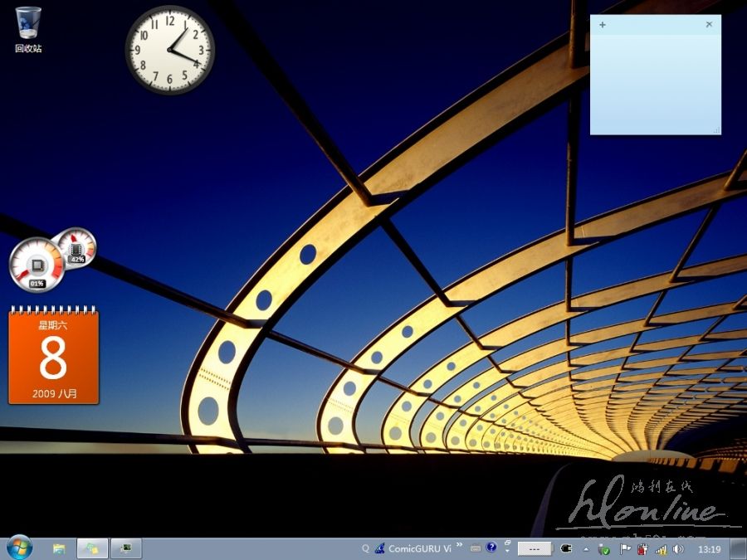Click the network signal tray icon
Screen dimensions: 747x560
point(662,548)
